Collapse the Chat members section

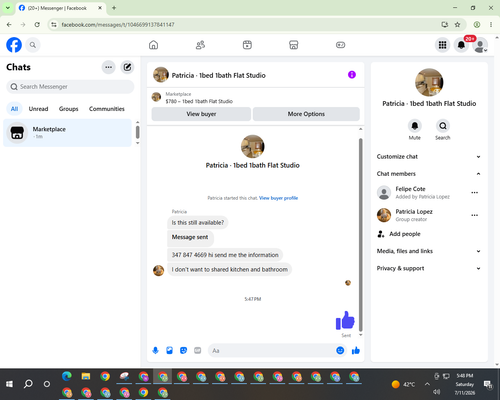429,174
